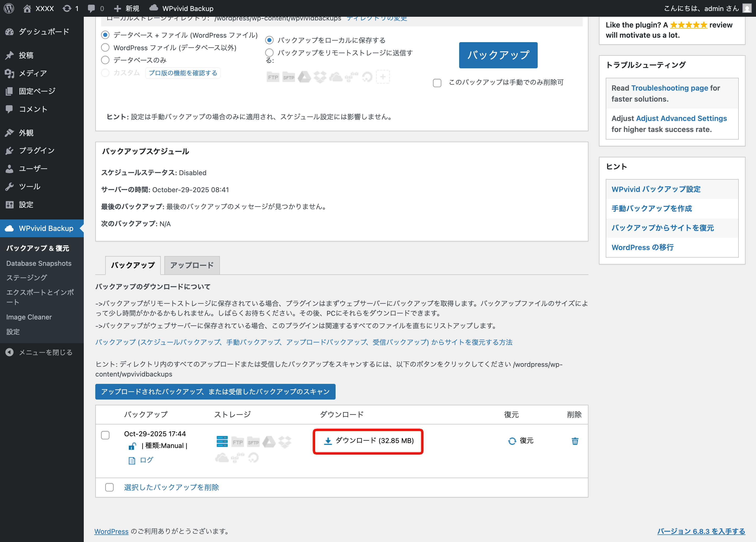Switch to the アップロード tab

192,265
